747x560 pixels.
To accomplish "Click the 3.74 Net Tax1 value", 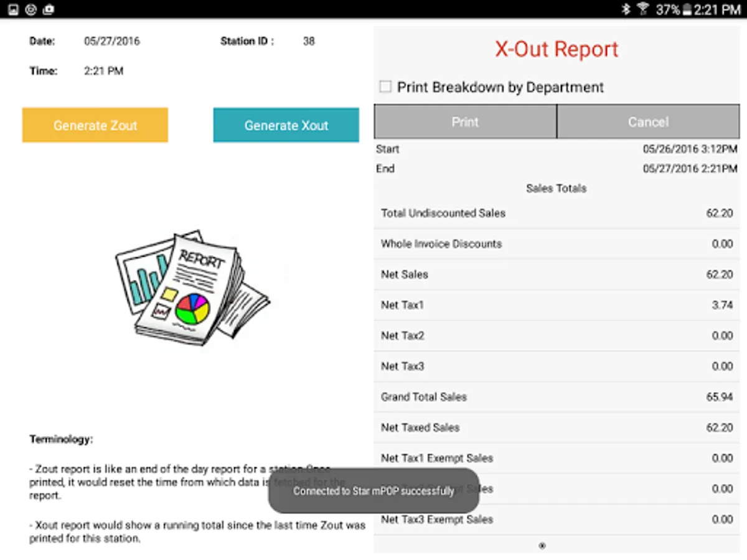I will point(722,305).
